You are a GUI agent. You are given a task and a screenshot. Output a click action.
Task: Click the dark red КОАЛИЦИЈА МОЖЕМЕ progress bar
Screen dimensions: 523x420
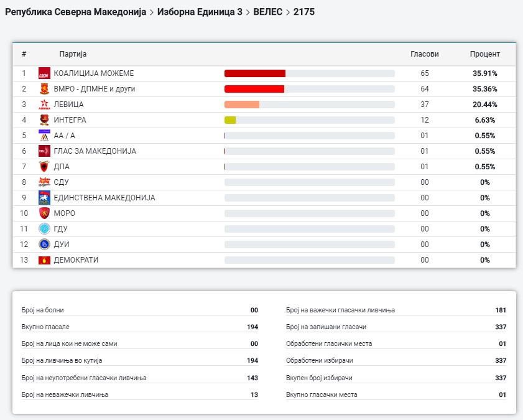[255, 73]
